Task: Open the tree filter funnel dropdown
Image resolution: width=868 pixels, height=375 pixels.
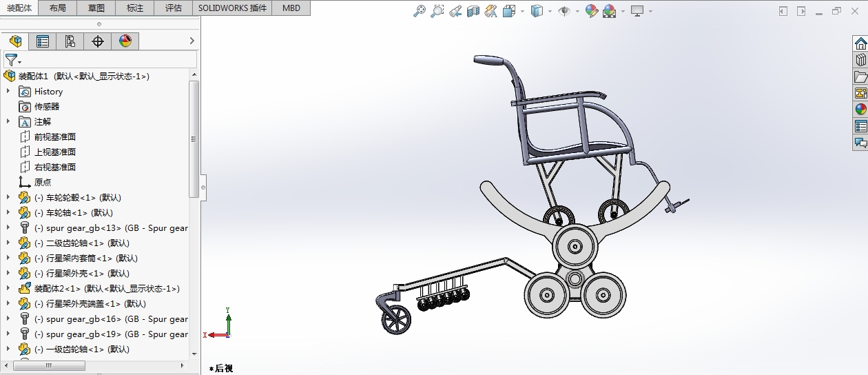Action: 12,60
